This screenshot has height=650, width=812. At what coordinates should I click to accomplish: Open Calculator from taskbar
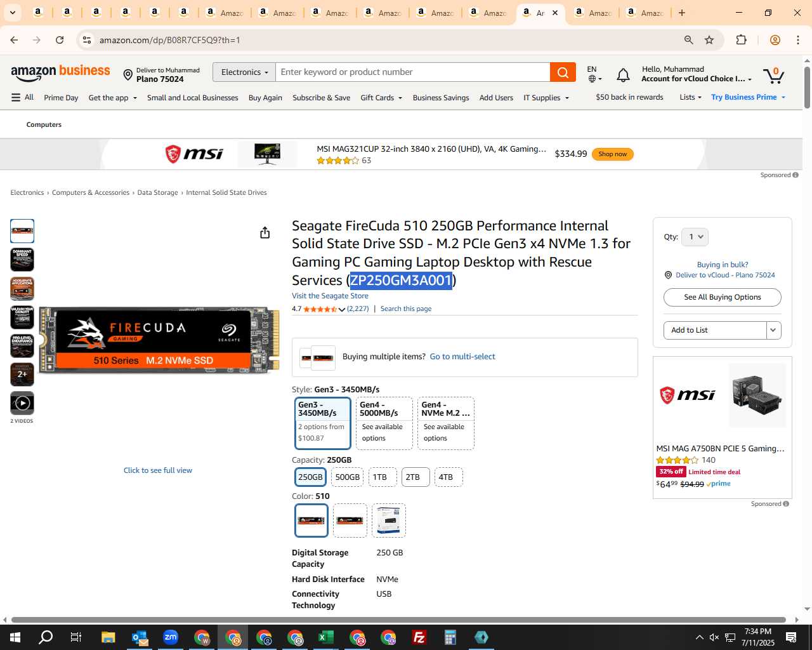coord(450,637)
